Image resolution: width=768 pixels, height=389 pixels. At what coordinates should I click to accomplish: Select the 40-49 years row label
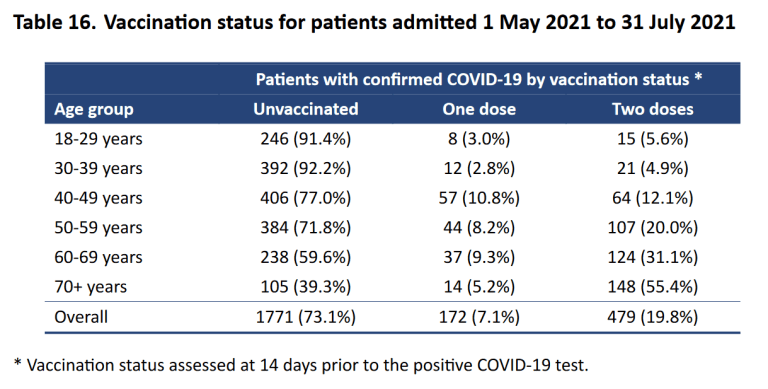pos(98,198)
